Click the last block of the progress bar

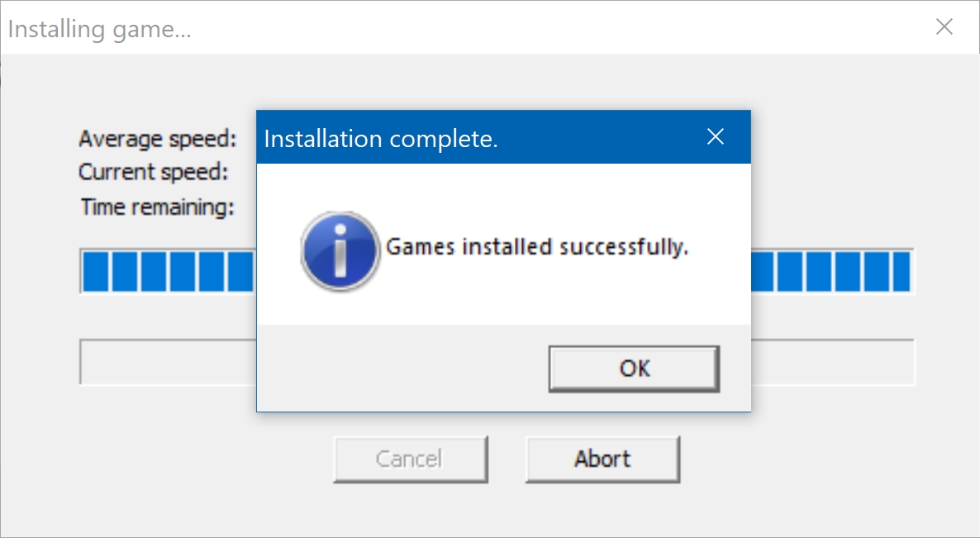(x=902, y=271)
